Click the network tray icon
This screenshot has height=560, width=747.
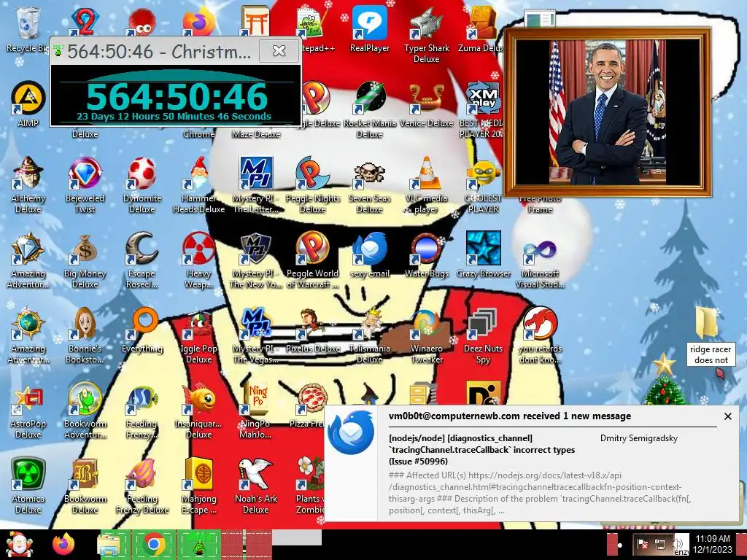click(659, 544)
